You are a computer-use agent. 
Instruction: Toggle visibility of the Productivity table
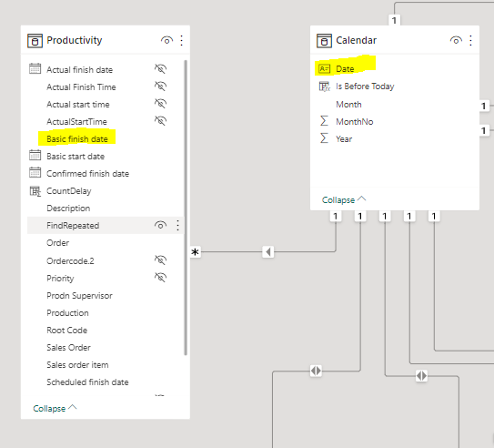coord(166,40)
